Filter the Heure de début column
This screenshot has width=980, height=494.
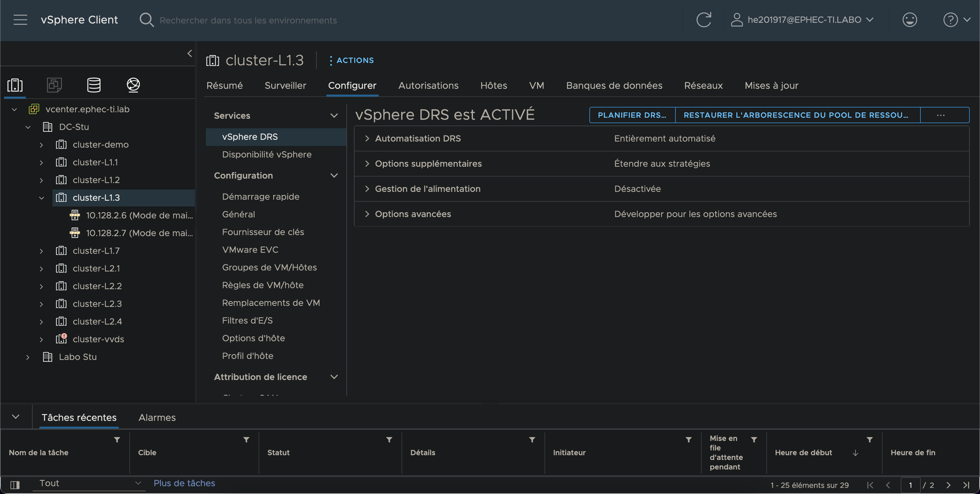(x=870, y=440)
